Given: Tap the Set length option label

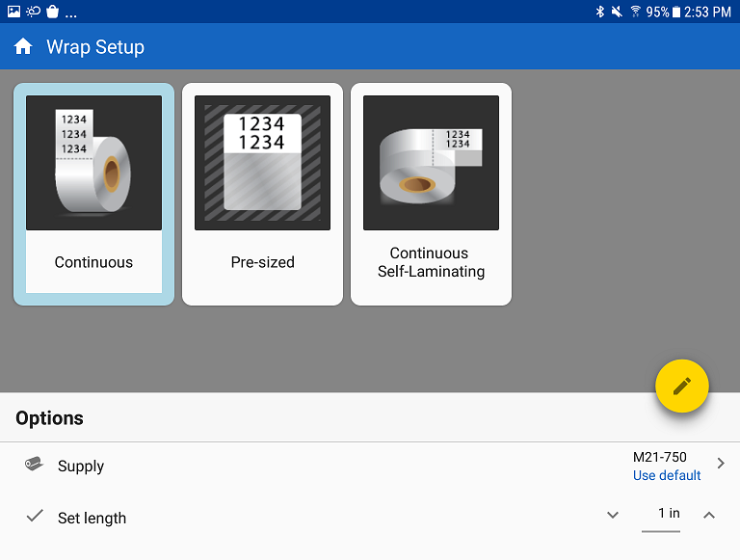Looking at the screenshot, I should [92, 519].
